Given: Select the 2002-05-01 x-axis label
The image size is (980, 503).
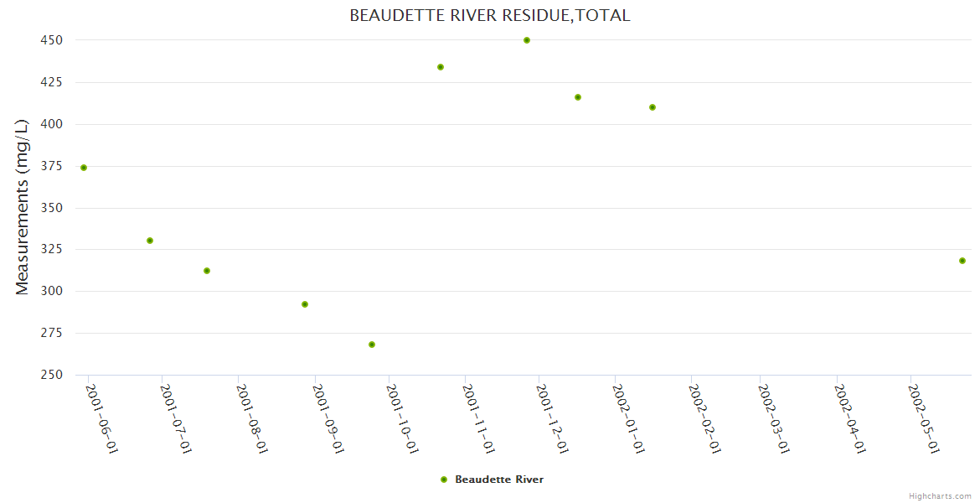Looking at the screenshot, I should pyautogui.click(x=925, y=418).
